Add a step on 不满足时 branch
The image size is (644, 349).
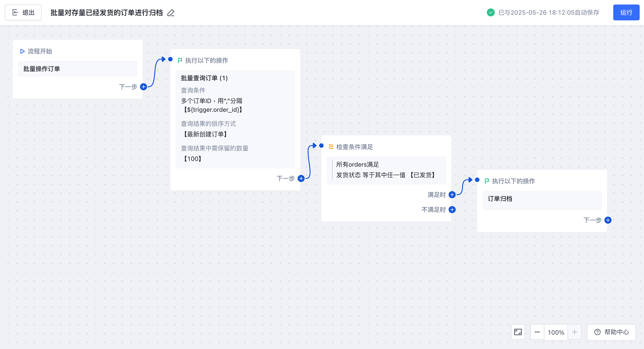(x=452, y=210)
